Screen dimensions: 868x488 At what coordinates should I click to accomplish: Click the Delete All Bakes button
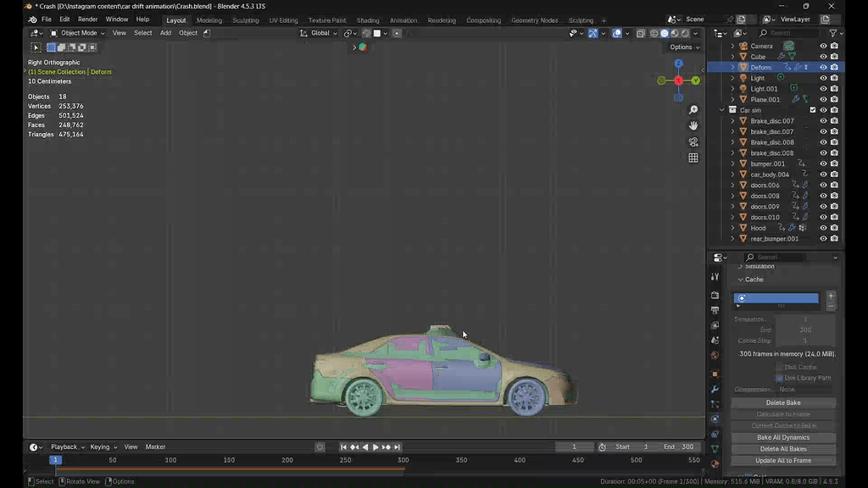[783, 449]
